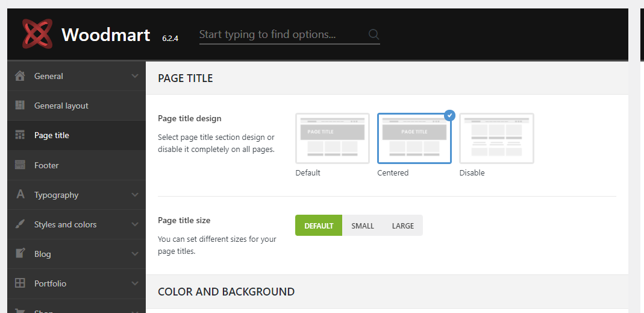Click the Footer keyboard-style icon
Image resolution: width=644 pixels, height=313 pixels.
click(x=20, y=165)
